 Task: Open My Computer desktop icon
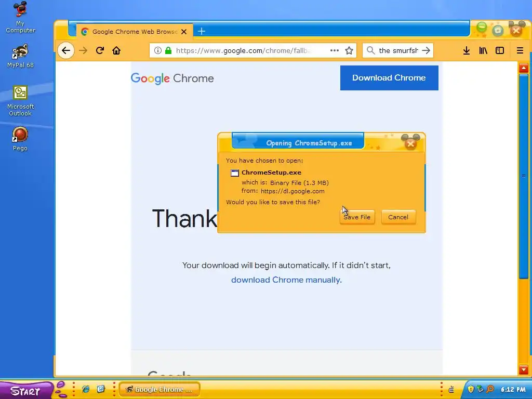click(20, 17)
